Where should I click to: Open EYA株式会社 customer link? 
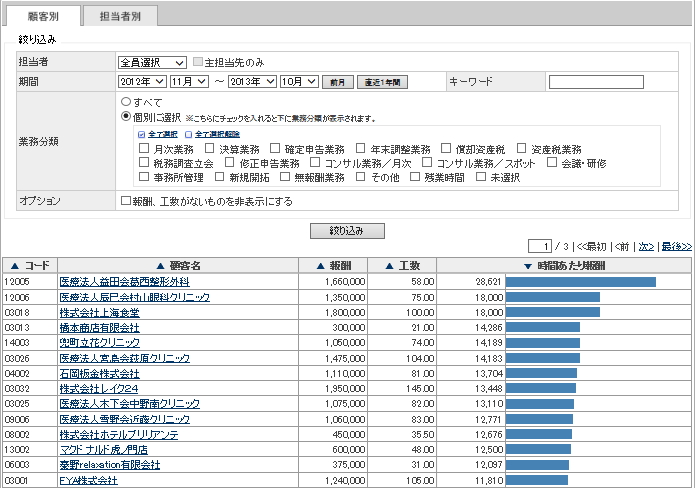pos(88,480)
